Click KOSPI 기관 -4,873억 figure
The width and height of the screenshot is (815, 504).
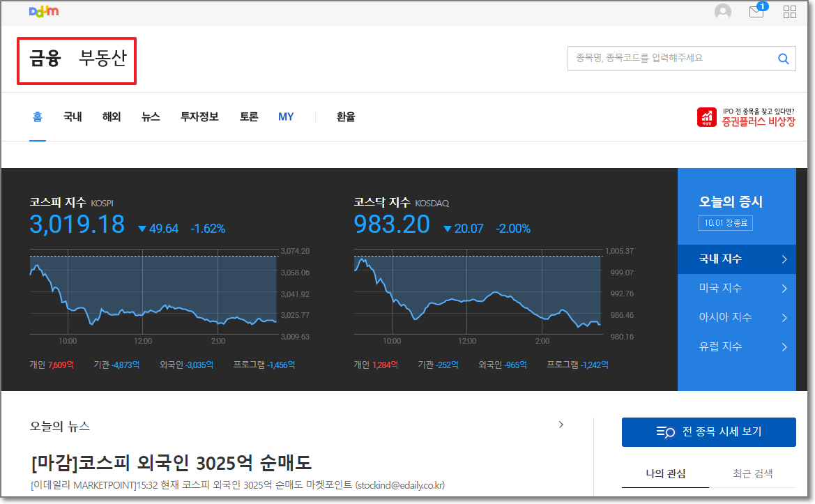(116, 365)
